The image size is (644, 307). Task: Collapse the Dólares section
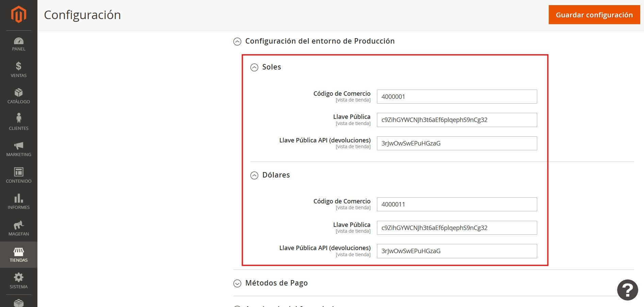(x=254, y=175)
